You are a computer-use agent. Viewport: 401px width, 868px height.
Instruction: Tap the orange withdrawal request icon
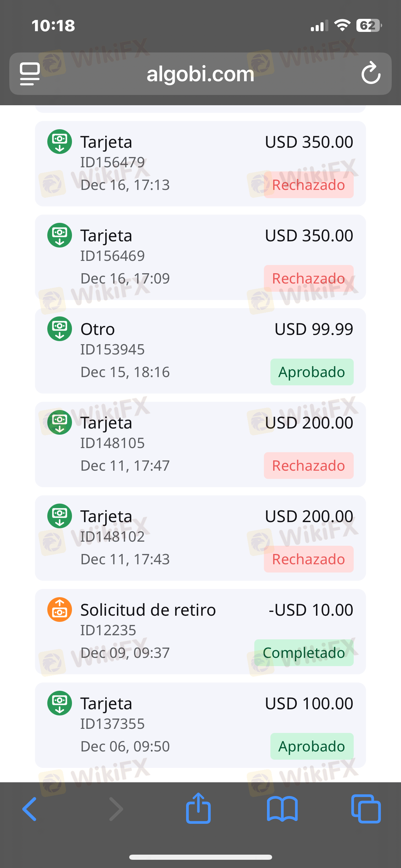point(60,610)
